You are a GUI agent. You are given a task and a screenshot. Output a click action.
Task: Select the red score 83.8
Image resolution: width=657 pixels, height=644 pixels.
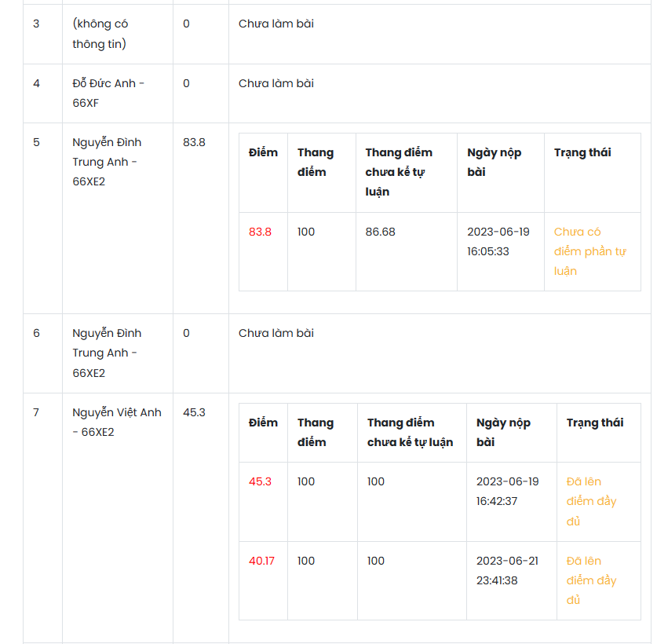click(x=260, y=232)
